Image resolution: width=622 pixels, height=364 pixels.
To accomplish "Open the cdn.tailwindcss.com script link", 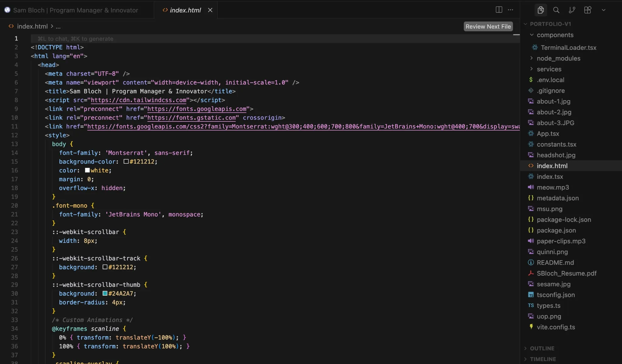I will click(x=138, y=100).
